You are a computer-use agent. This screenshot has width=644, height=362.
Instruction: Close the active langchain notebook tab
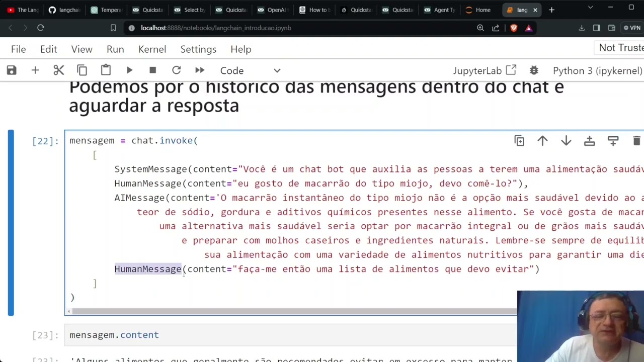pos(535,10)
